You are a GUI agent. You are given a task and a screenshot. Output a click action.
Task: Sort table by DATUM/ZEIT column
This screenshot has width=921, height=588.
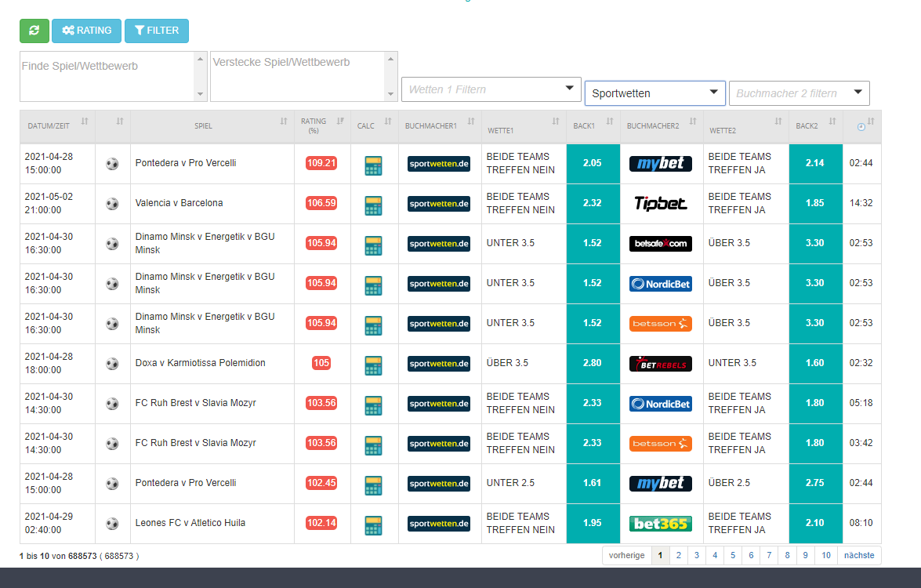[x=57, y=126]
